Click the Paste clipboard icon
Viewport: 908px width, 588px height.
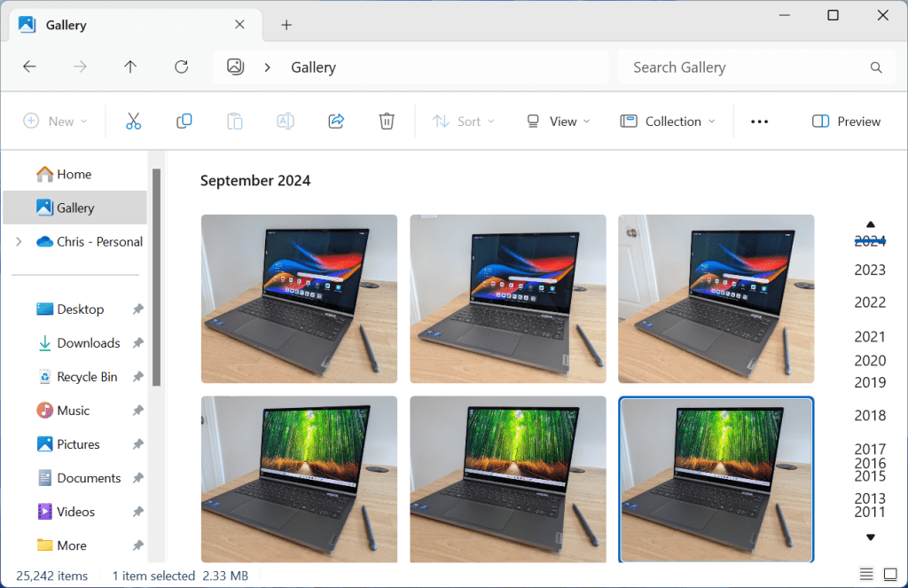(x=234, y=122)
